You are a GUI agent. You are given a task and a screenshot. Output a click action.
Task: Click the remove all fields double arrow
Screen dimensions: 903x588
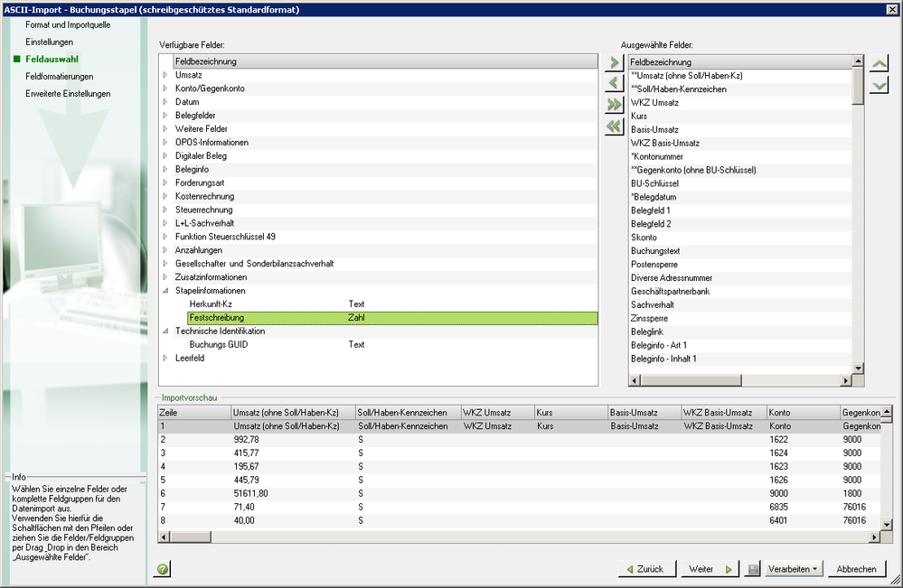click(614, 126)
